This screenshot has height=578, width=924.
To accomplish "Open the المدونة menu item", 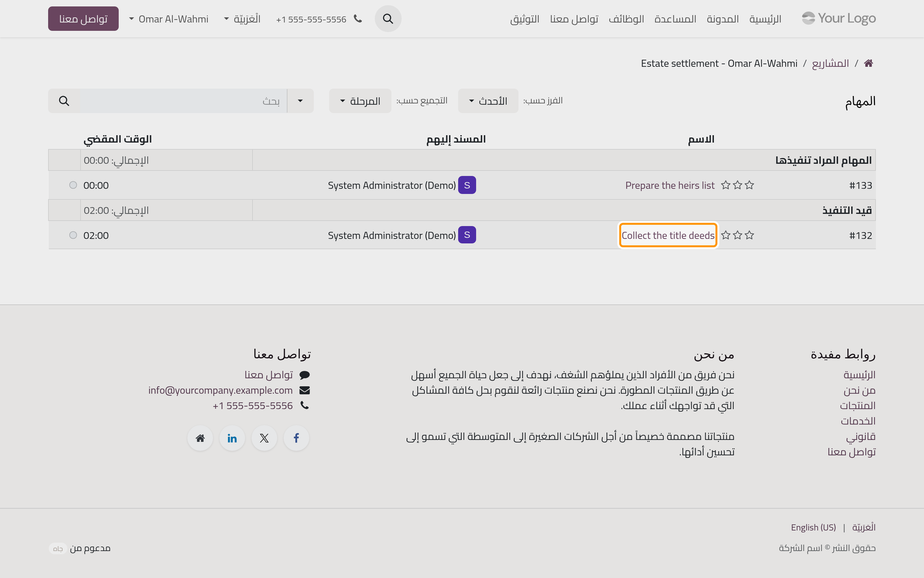I will point(723,19).
